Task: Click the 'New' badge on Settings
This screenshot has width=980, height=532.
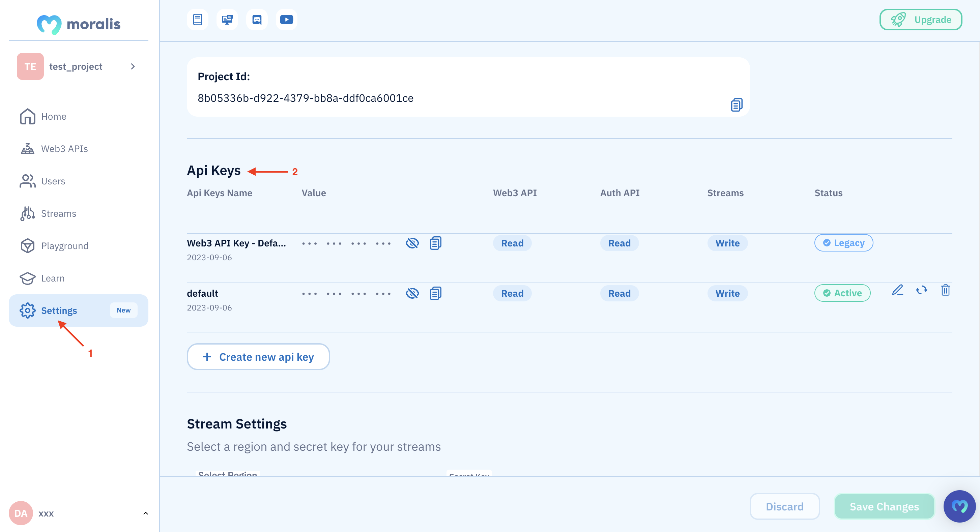Action: pyautogui.click(x=124, y=310)
